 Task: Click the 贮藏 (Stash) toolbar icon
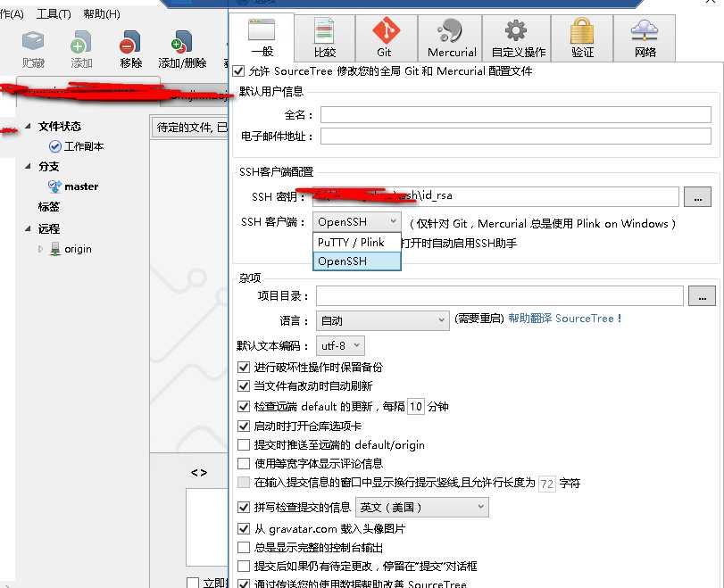tap(33, 49)
